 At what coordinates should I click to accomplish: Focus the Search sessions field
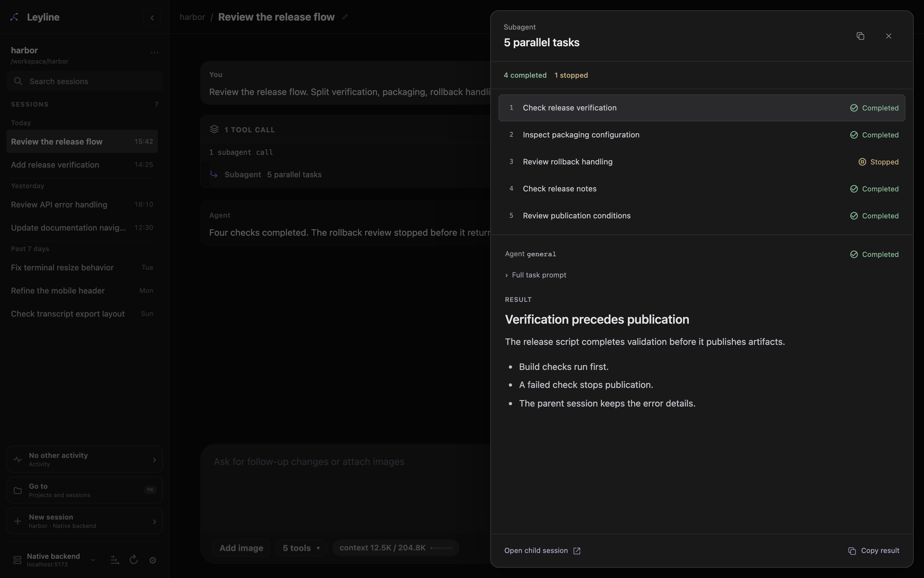coord(85,81)
